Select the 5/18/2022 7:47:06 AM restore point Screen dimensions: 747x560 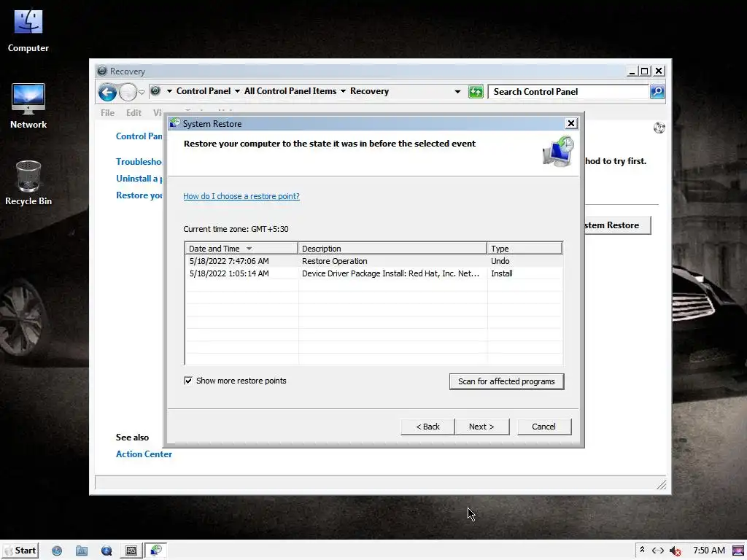coord(374,261)
